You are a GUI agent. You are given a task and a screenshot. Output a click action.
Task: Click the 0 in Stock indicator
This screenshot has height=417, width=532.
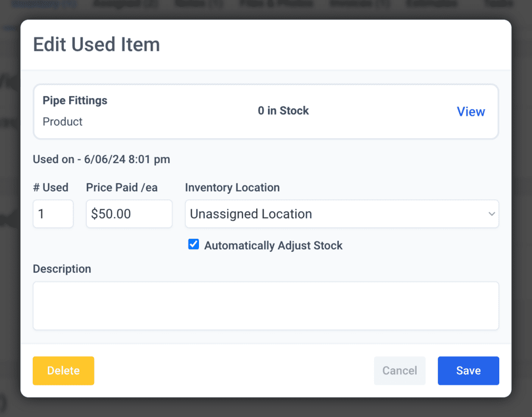click(283, 111)
